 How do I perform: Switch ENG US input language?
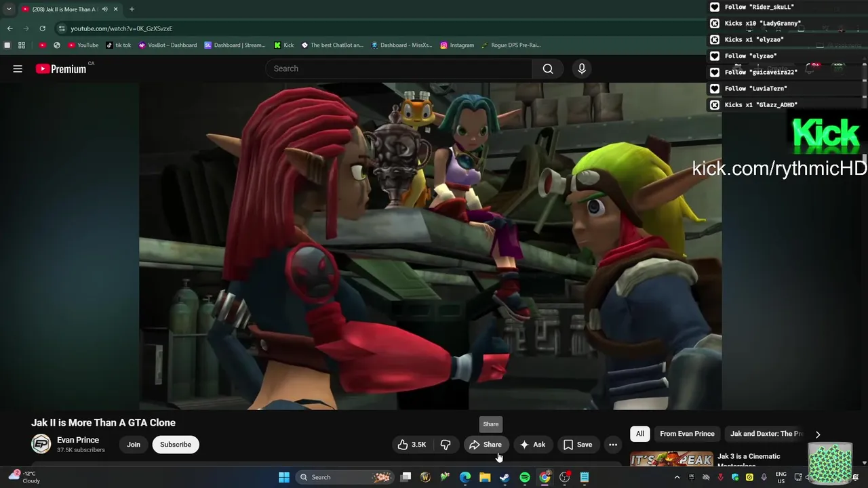[781, 477]
